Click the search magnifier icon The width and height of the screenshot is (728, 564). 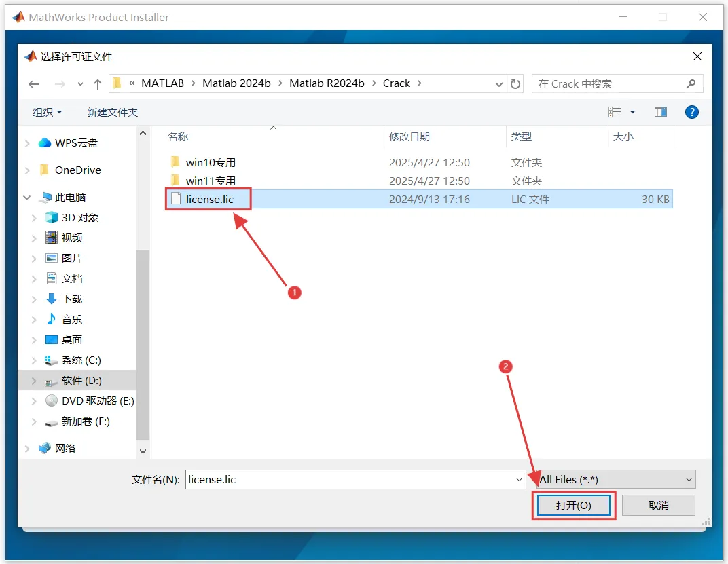tap(691, 84)
